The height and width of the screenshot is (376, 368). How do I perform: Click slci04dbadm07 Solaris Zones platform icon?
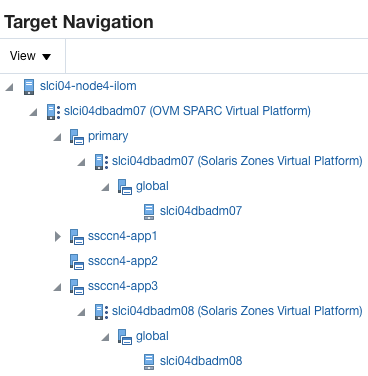point(101,162)
